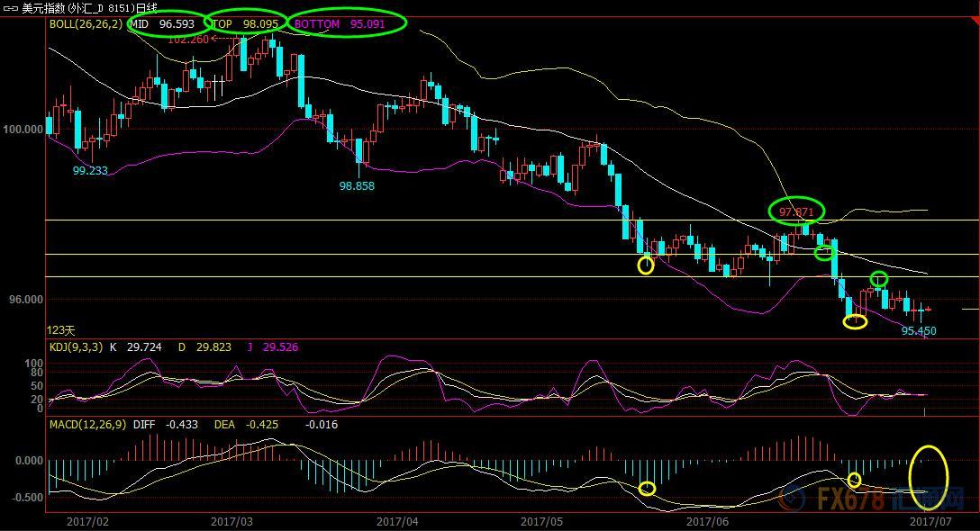Click the KDJ axis label 50
The height and width of the screenshot is (531, 980).
[38, 386]
